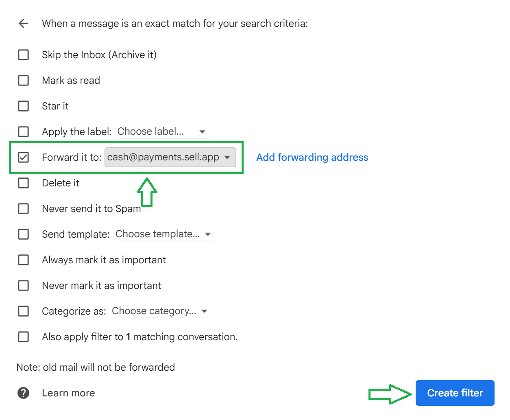Click the help question mark icon

24,393
